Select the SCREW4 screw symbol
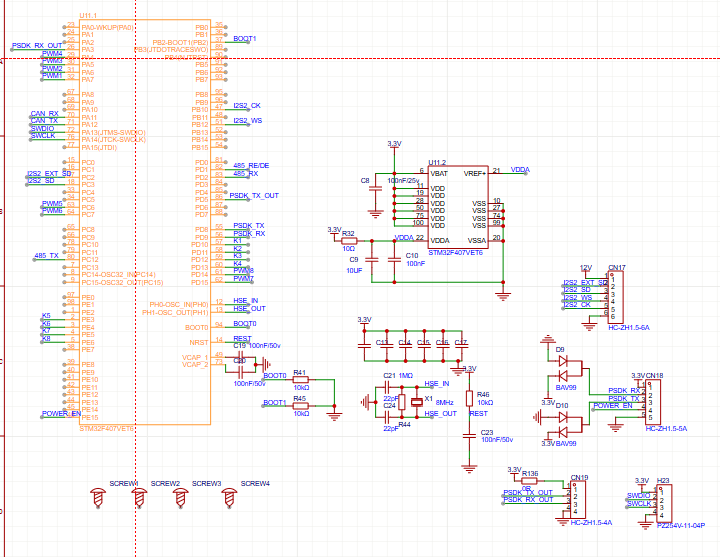Viewport: 720px width, 557px height. click(229, 498)
